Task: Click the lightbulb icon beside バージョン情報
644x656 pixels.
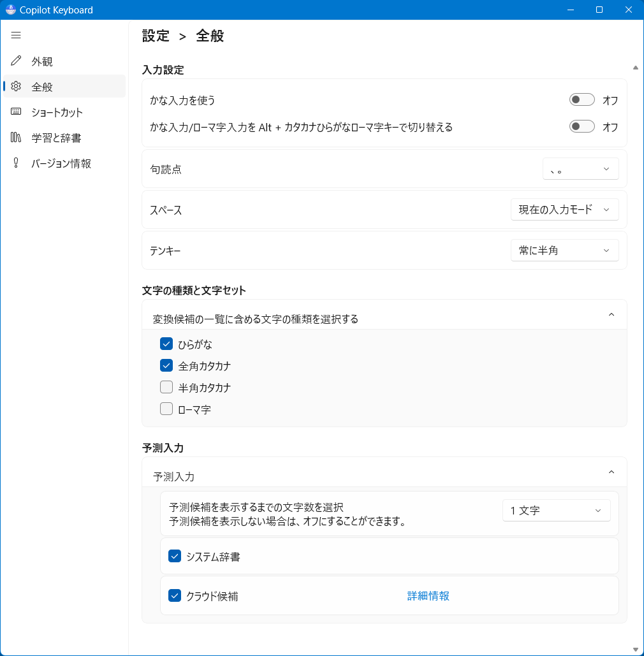Action: 16,163
